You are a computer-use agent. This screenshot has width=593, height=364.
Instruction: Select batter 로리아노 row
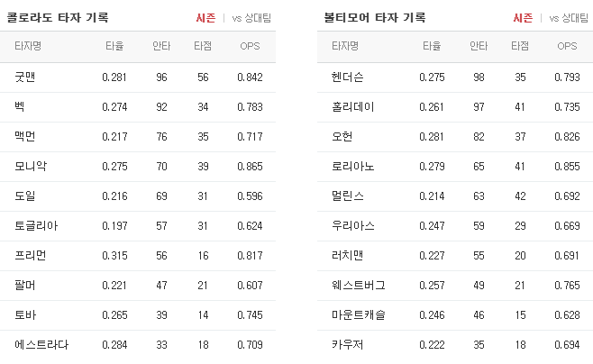pyautogui.click(x=455, y=167)
